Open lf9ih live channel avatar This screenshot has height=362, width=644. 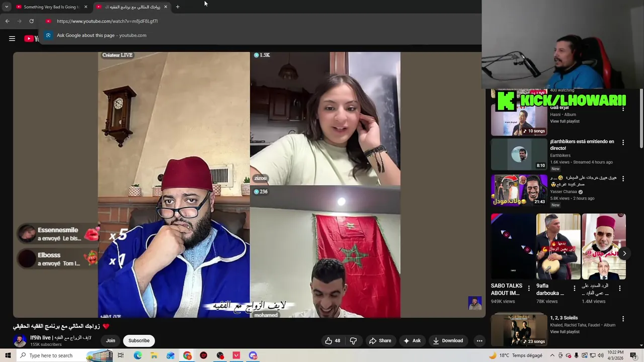(20, 341)
